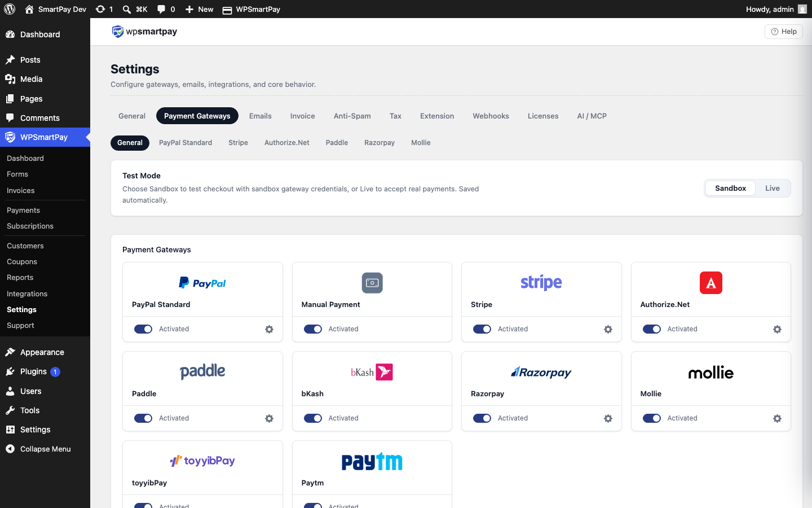Open Invoices in sidebar
812x508 pixels.
20,191
